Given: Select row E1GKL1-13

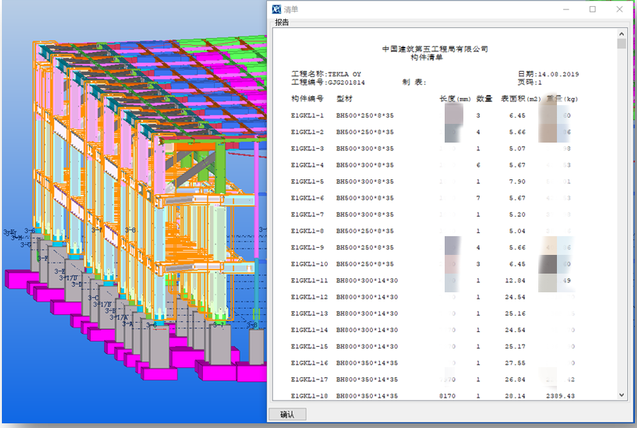Looking at the screenshot, I should [x=433, y=313].
